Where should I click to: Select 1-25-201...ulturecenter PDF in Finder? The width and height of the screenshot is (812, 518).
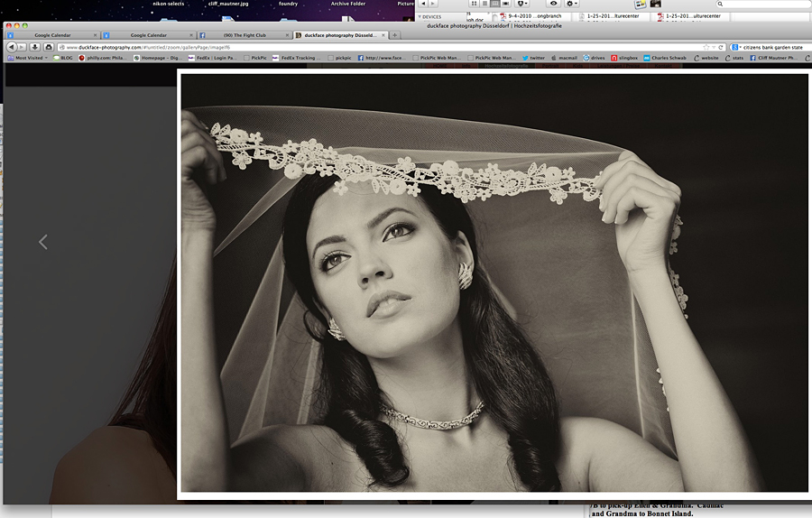click(688, 16)
